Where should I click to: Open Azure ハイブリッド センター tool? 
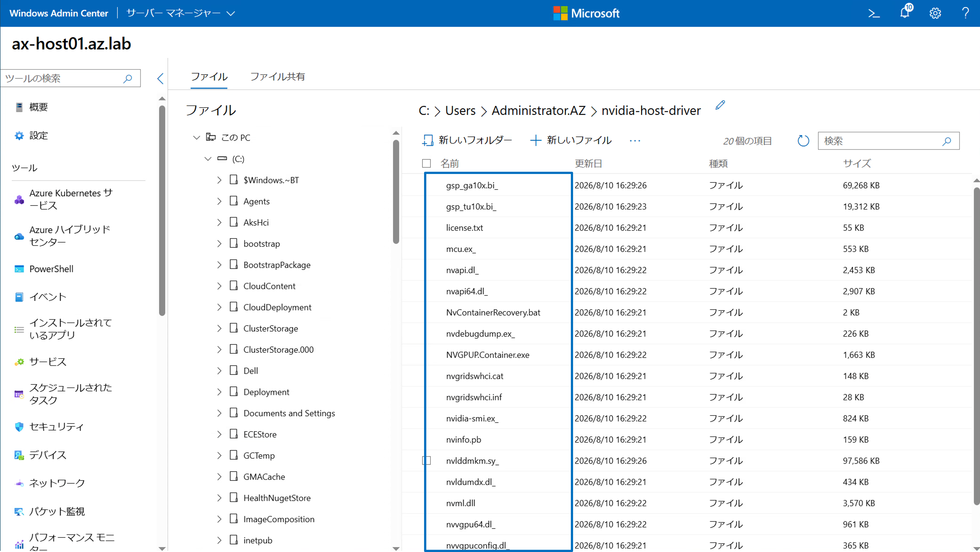point(62,236)
